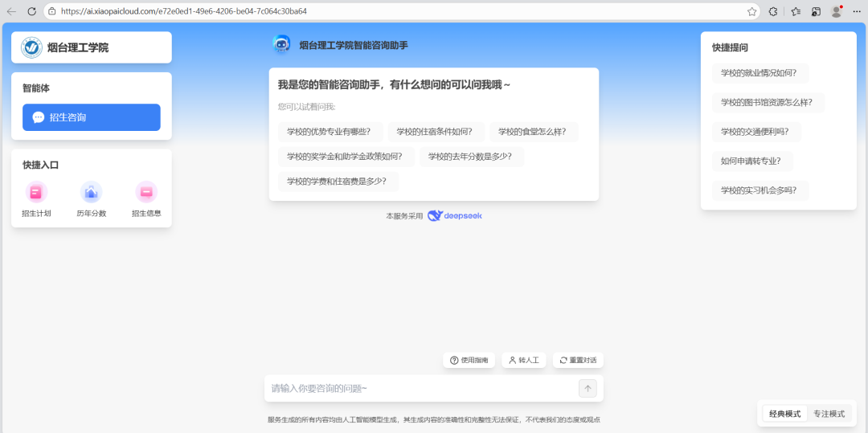The image size is (868, 433).
Task: Open 使用指南 usage guide
Action: (469, 360)
